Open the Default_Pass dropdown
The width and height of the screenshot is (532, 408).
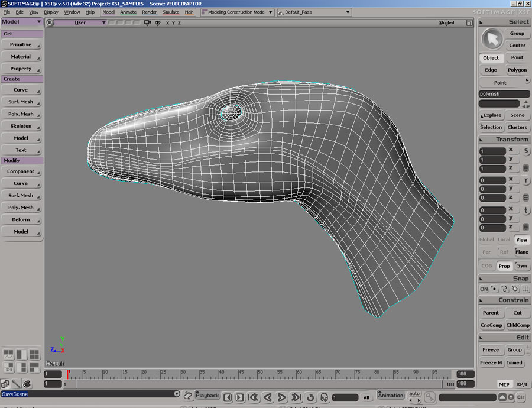click(314, 12)
